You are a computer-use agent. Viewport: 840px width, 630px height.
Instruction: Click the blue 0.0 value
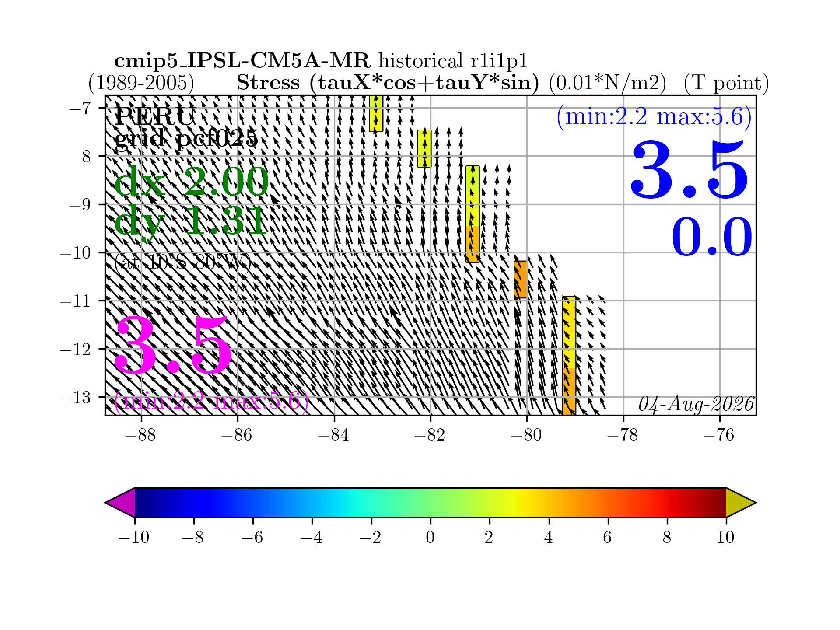click(712, 237)
